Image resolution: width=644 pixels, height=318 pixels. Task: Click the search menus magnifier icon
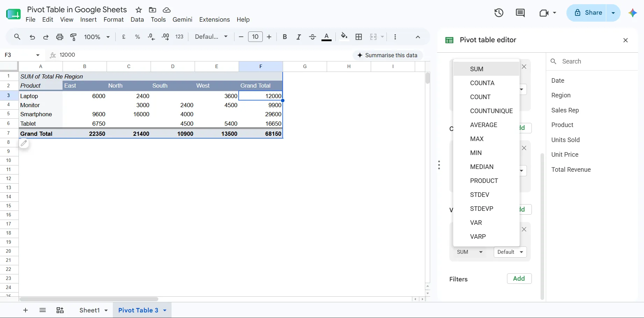point(17,37)
